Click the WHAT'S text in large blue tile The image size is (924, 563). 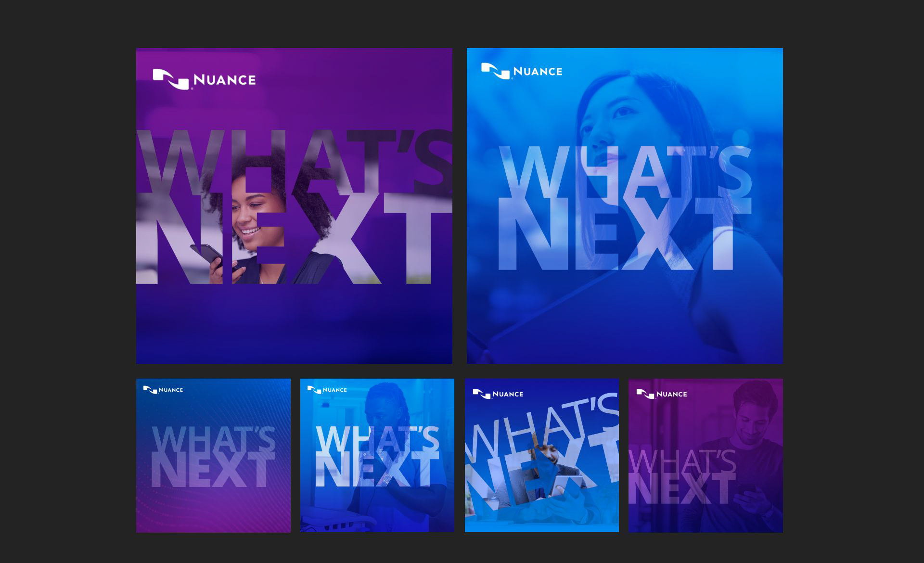pyautogui.click(x=625, y=171)
